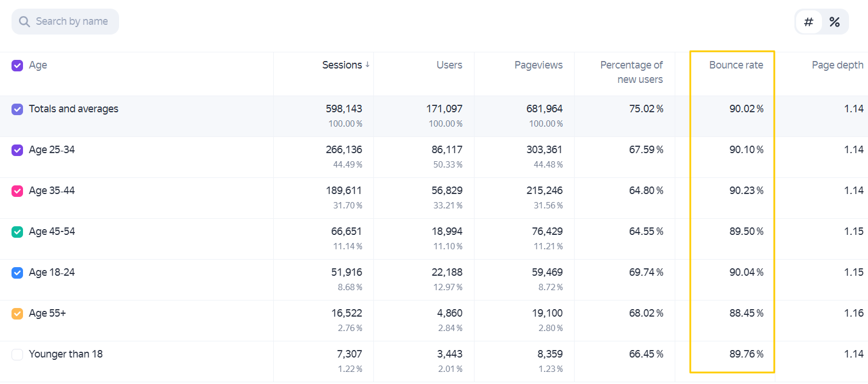The height and width of the screenshot is (384, 868).
Task: Sort by the Pageviews column header
Action: (x=538, y=65)
